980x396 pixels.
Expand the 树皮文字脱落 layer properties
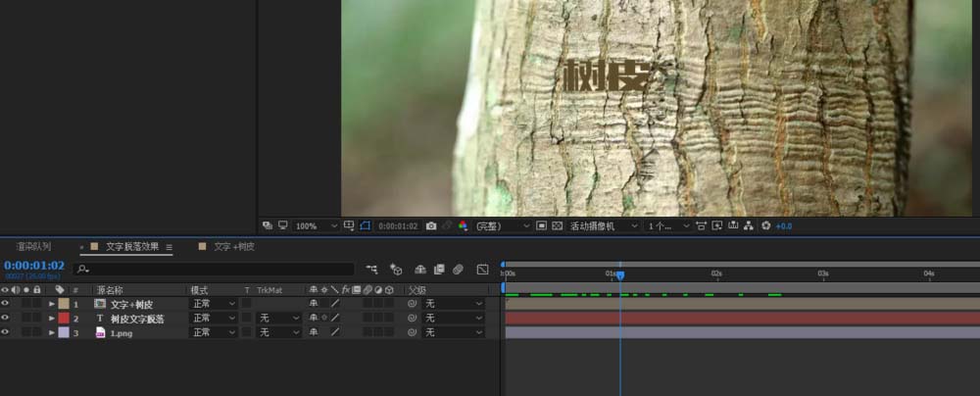pos(53,319)
